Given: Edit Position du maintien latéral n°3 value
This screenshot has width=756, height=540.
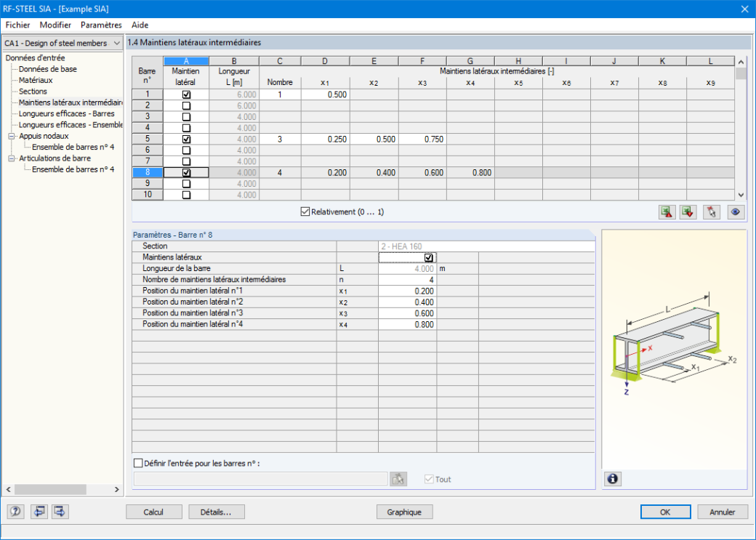Looking at the screenshot, I should [407, 313].
